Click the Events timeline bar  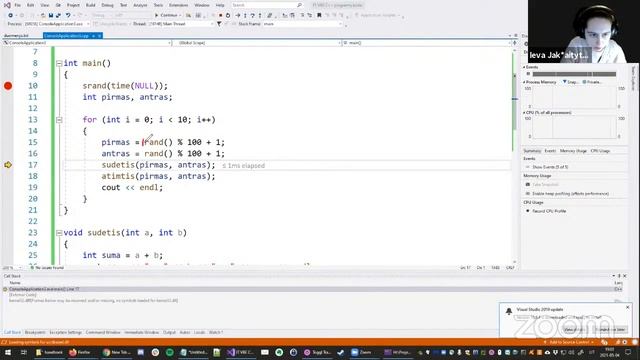click(x=574, y=74)
